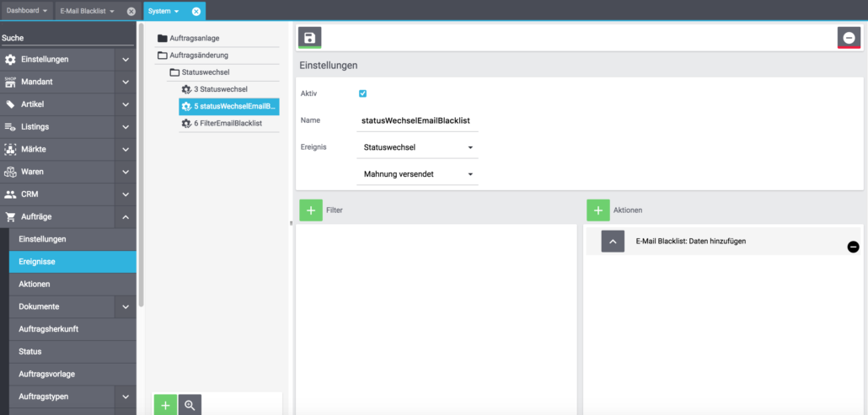The width and height of the screenshot is (868, 415).
Task: Add a new filter with green plus
Action: click(x=311, y=210)
